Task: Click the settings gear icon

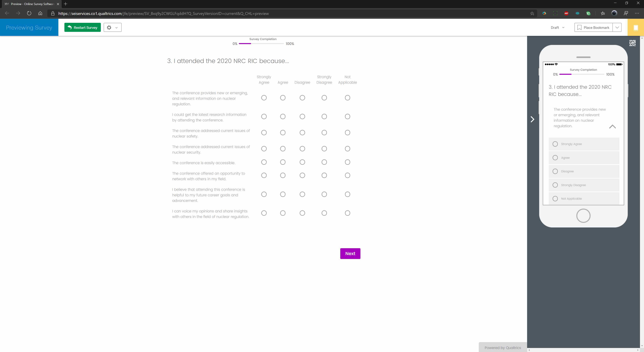Action: point(109,27)
